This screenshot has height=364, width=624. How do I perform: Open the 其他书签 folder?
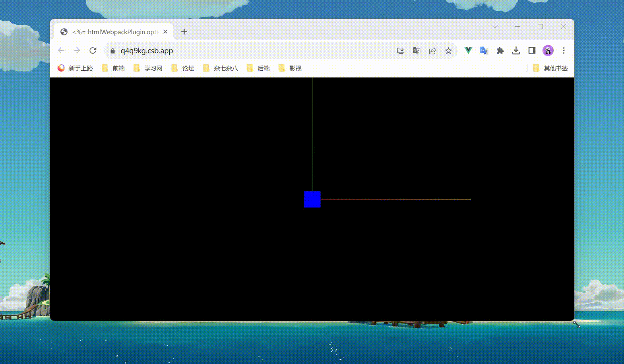pyautogui.click(x=550, y=68)
